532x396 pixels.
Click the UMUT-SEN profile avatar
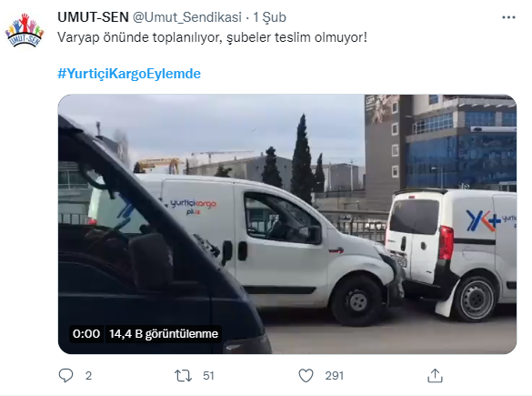click(x=25, y=30)
